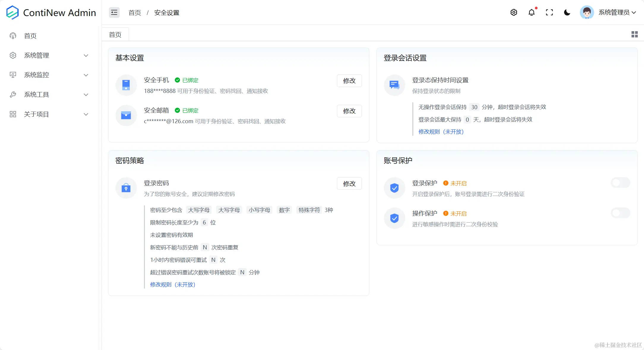
Task: Open 修改规则（未开放）link under 密码策略
Action: (173, 284)
